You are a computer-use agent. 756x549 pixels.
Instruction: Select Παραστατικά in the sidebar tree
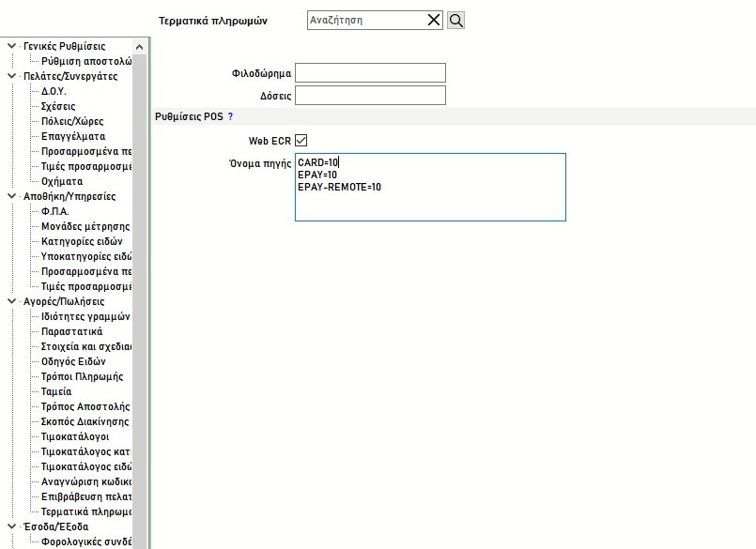pos(72,331)
